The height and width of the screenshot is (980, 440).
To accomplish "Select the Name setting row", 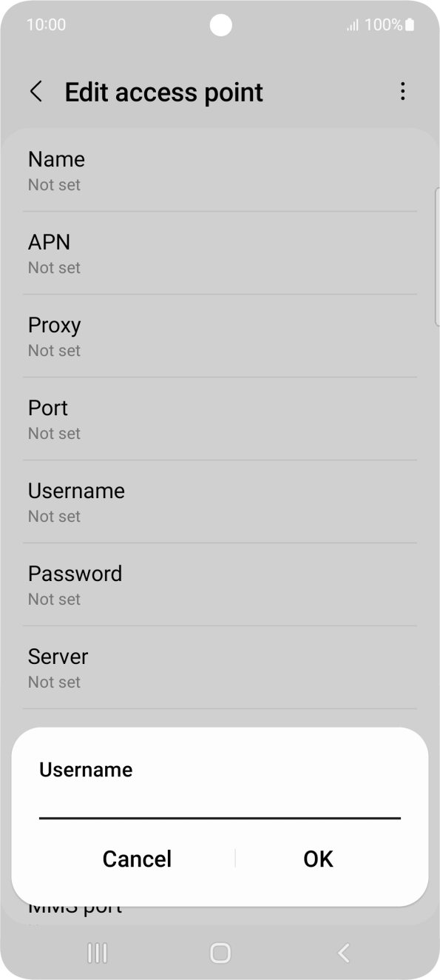I will (220, 170).
